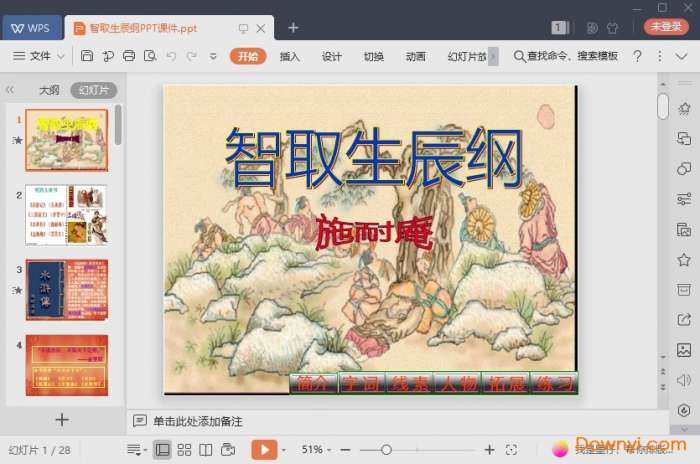Screen dimensions: 700x464
Task: Collapse the ribbon chevron
Action: point(681,56)
